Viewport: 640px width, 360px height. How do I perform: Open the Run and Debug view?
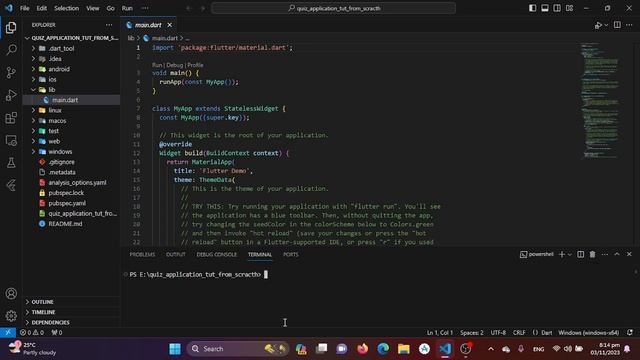pyautogui.click(x=11, y=95)
